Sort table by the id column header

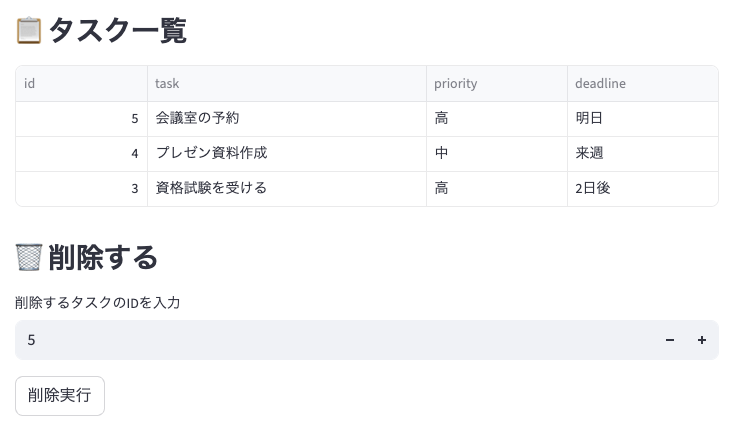pyautogui.click(x=81, y=84)
